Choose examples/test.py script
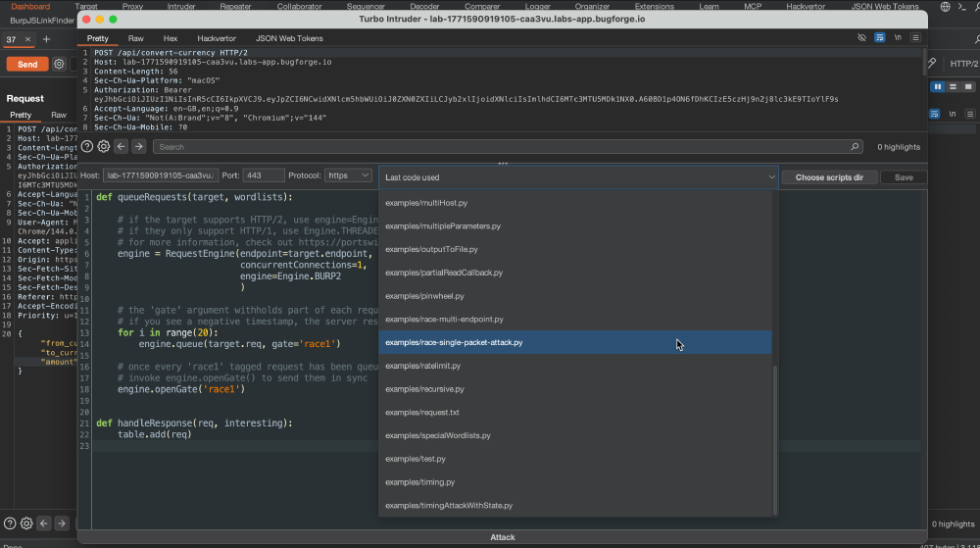 point(575,459)
